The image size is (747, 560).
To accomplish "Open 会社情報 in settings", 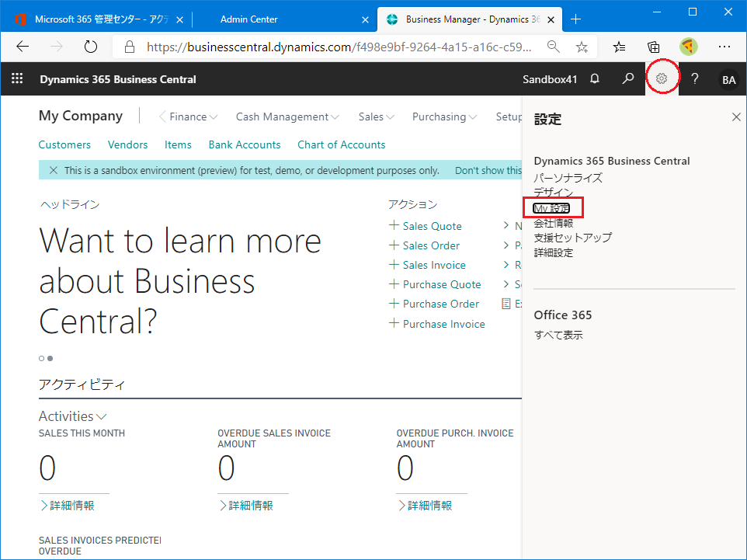I will (553, 223).
